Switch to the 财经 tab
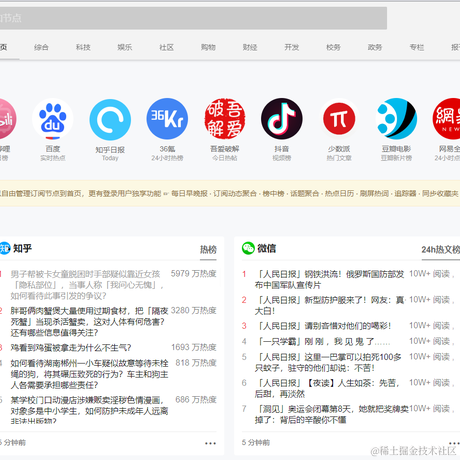The width and height of the screenshot is (460, 460). (250, 47)
